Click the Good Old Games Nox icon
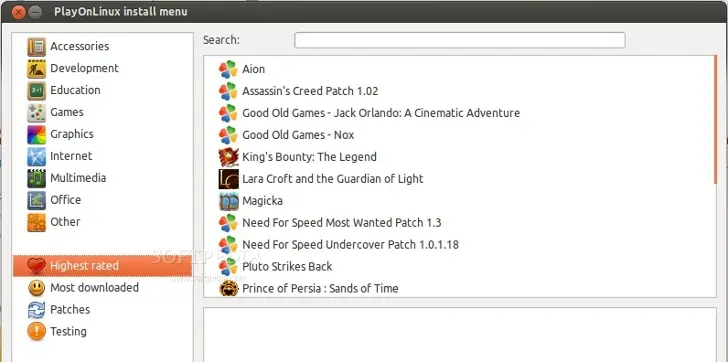The image size is (728, 362). click(228, 135)
